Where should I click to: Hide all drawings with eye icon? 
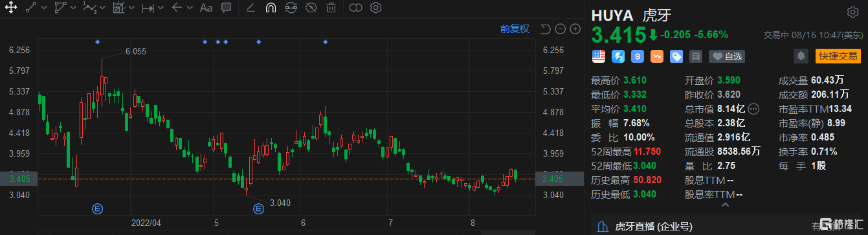pos(311,8)
